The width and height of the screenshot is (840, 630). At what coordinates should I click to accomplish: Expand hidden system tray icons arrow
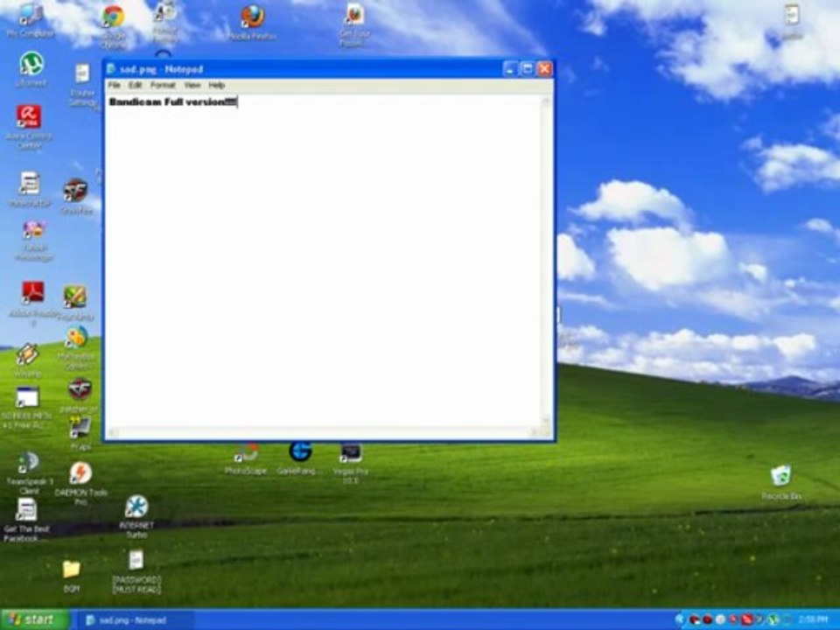[680, 619]
